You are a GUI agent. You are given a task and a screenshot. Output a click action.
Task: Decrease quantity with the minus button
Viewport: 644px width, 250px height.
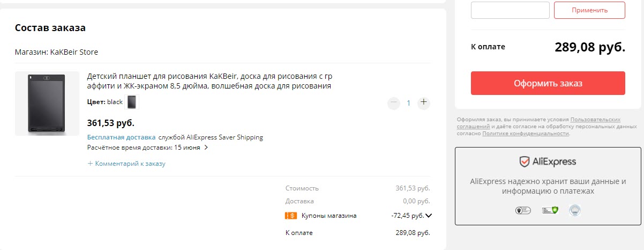click(x=394, y=102)
